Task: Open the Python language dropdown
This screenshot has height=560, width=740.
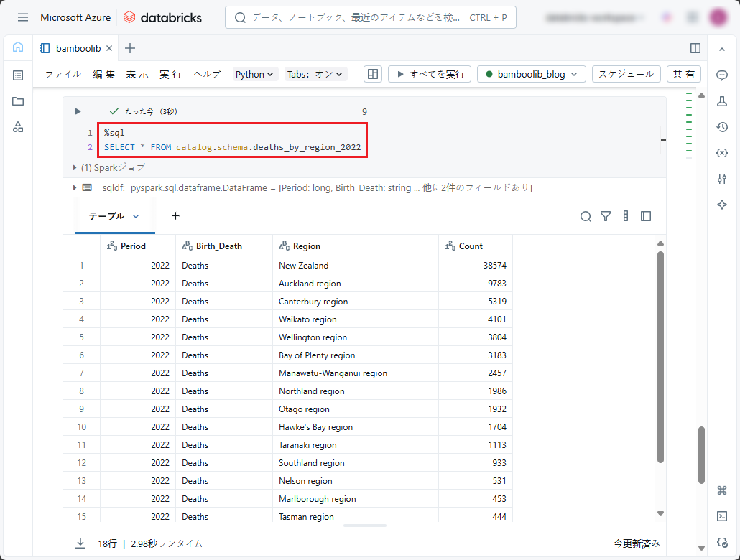Action: click(255, 74)
